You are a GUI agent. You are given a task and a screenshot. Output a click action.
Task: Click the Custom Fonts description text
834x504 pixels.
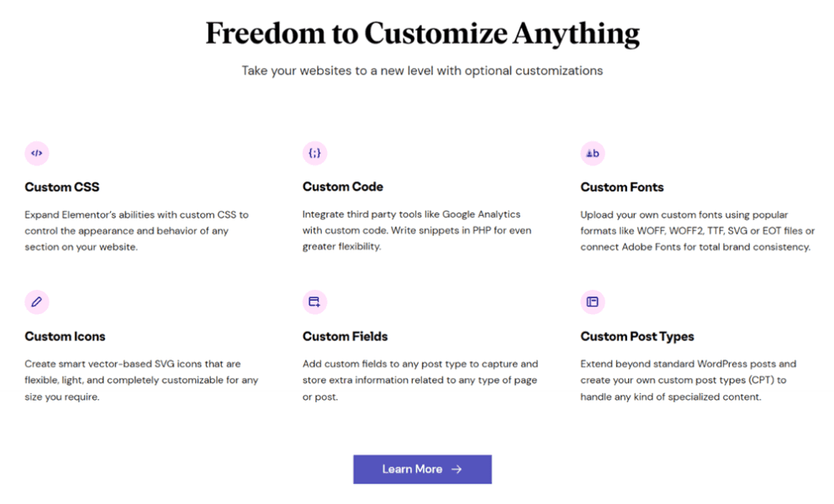click(x=697, y=230)
